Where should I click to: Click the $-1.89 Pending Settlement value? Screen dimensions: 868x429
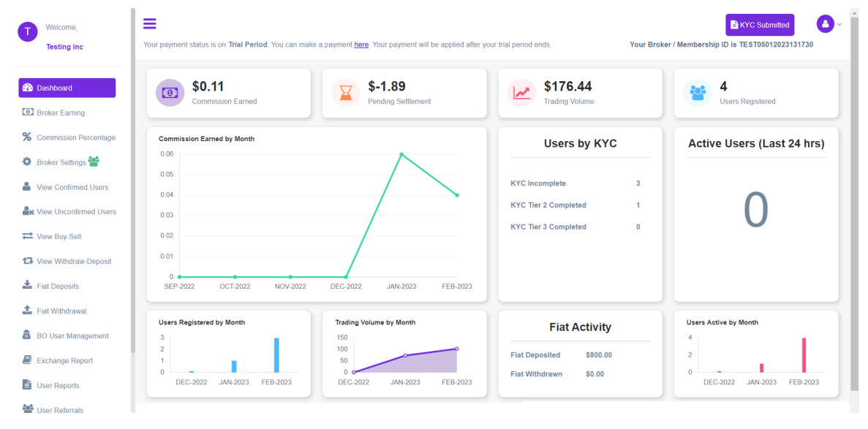coord(386,86)
